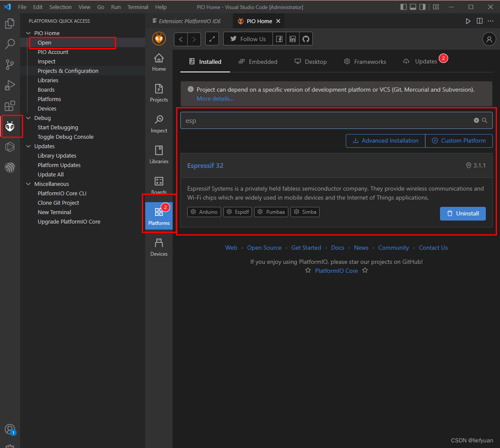Image resolution: width=500 pixels, height=448 pixels.
Task: Open the More details... link
Action: pos(215,99)
